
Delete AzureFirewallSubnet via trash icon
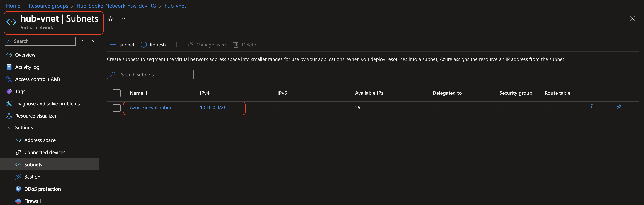[x=592, y=107]
